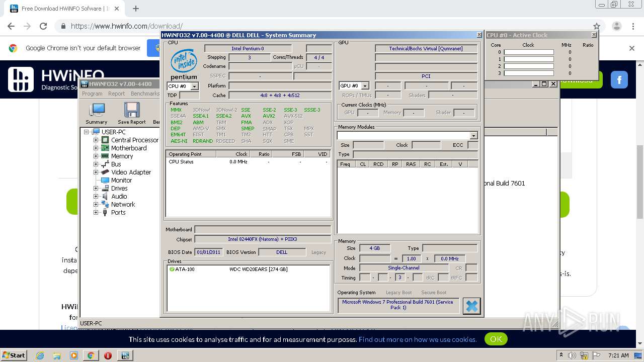
Task: Click the HWiNFO site logo
Action: point(55,79)
